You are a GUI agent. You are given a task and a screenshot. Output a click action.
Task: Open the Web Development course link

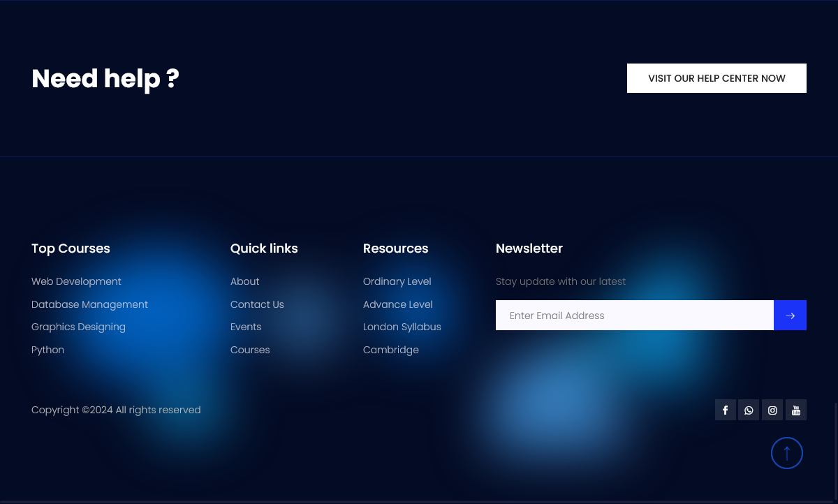76,281
